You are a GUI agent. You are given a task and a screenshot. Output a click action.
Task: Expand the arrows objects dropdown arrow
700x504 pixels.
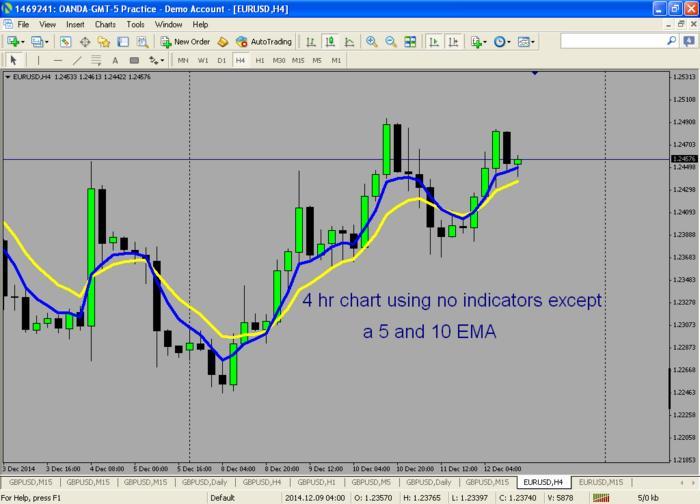point(162,61)
